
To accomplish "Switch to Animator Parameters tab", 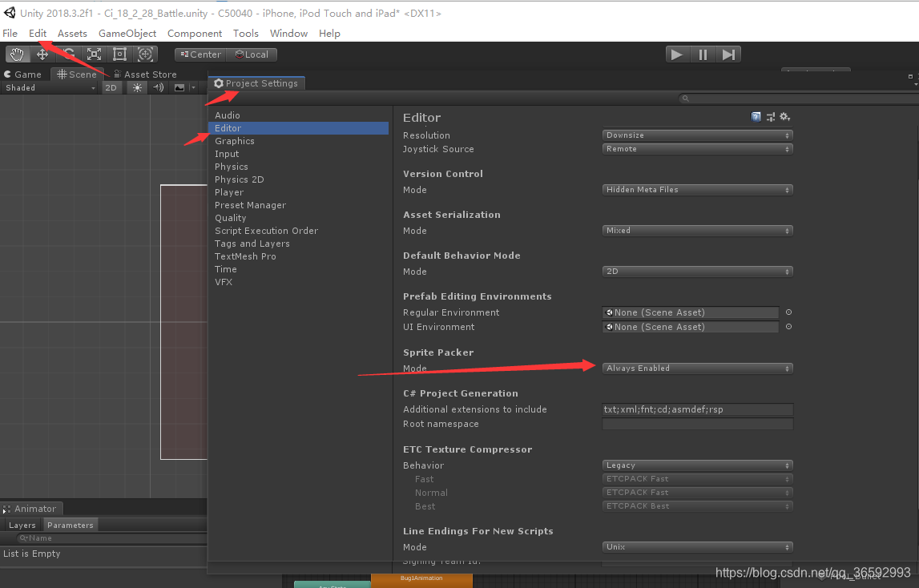I will pyautogui.click(x=71, y=526).
